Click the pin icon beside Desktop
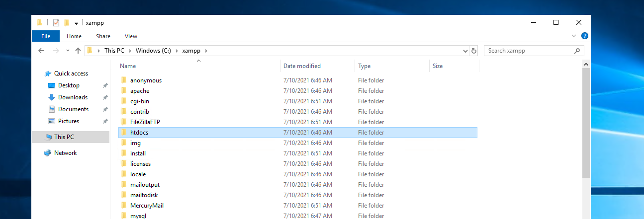This screenshot has height=219, width=644. coord(105,85)
